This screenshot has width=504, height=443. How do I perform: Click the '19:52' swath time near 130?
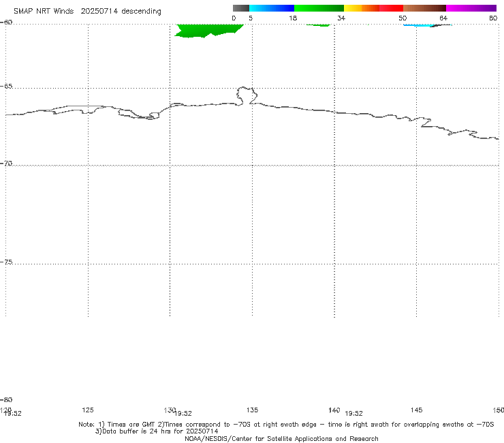[183, 414]
